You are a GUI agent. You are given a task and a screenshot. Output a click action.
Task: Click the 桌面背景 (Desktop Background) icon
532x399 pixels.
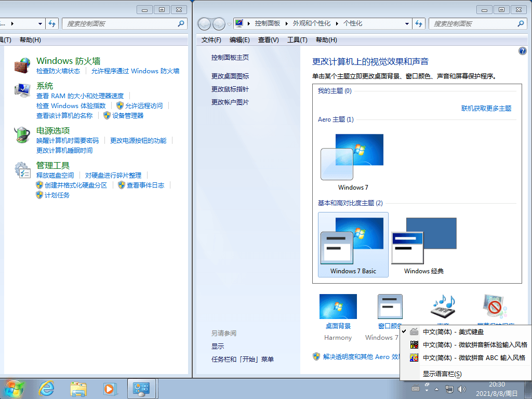click(338, 306)
